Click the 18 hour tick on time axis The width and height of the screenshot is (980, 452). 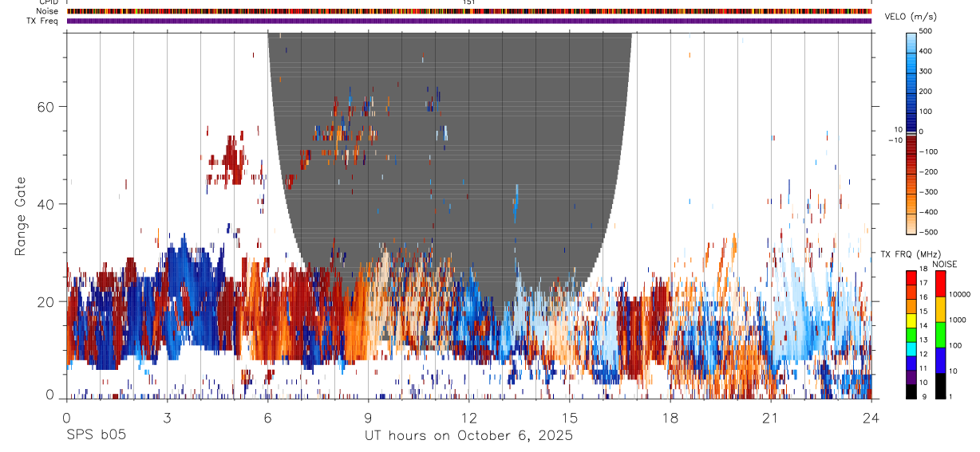pos(670,417)
